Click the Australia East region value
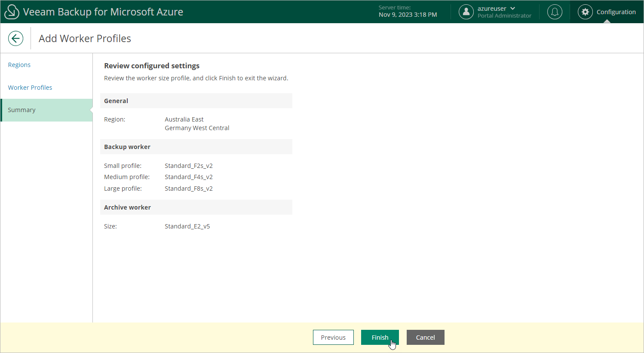This screenshot has height=353, width=644. pos(184,119)
